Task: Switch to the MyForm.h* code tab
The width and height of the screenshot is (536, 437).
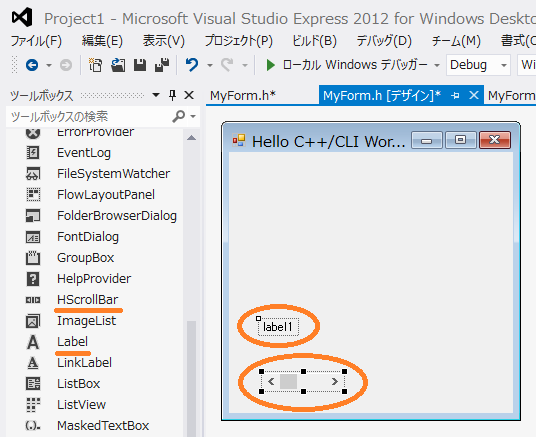Action: pyautogui.click(x=243, y=95)
